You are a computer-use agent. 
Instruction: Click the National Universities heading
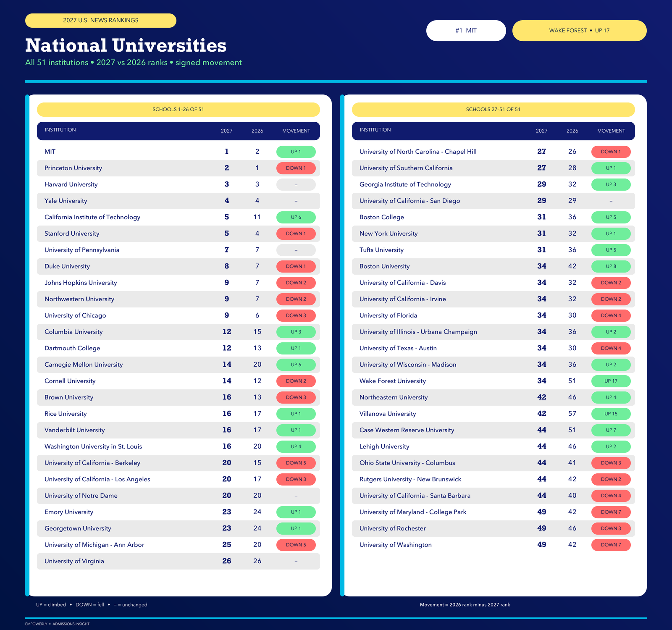126,45
